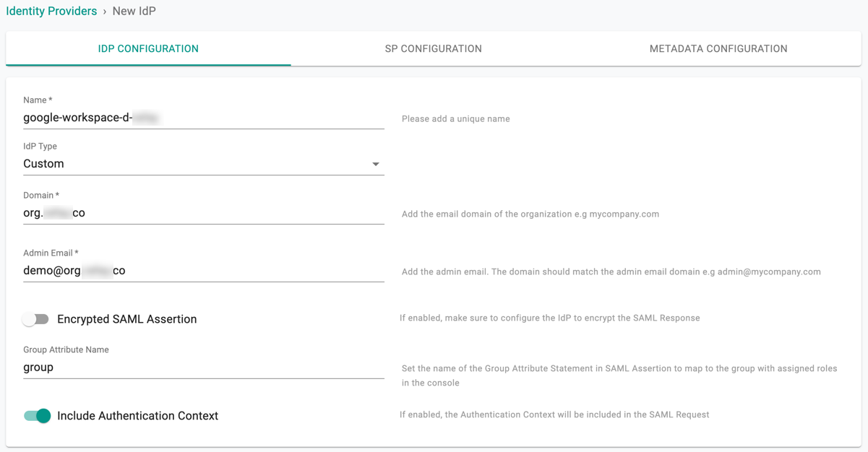Enable the Encrypted SAML Assertion toggle
This screenshot has width=868, height=452.
35,319
